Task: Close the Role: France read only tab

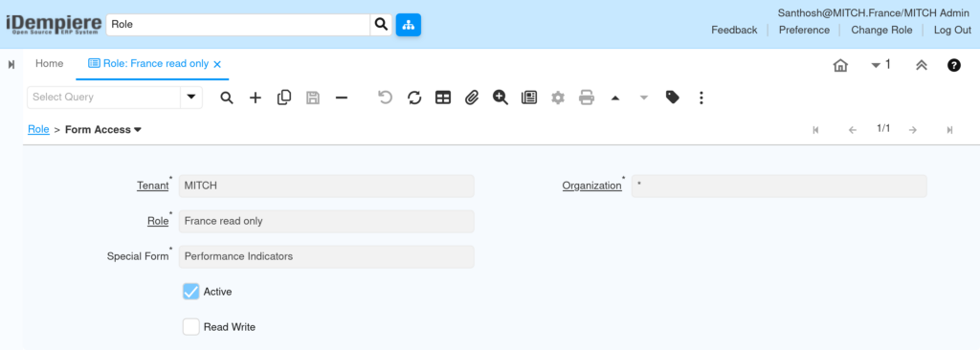Action: pos(217,64)
